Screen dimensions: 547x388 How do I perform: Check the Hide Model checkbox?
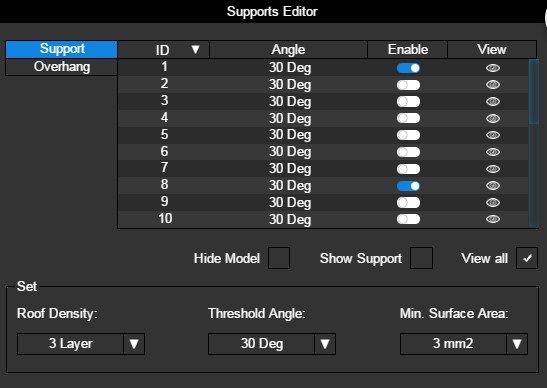(279, 258)
